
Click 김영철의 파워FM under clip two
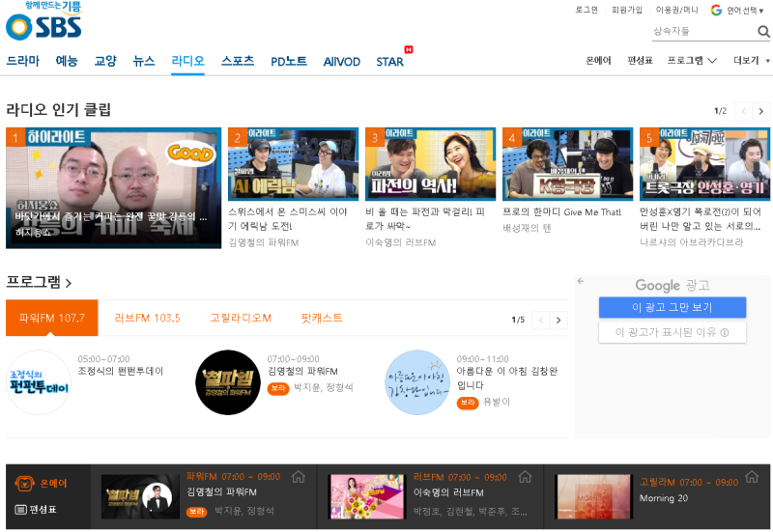(264, 242)
